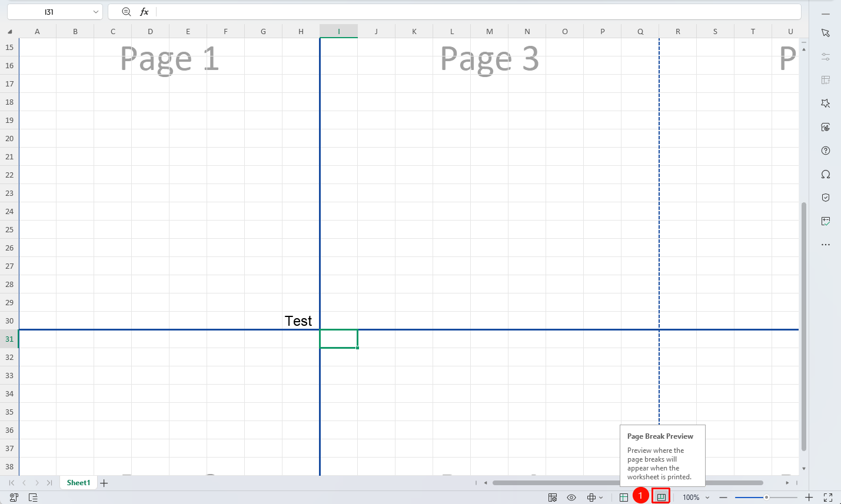Open the Name Box dropdown arrow

(96, 12)
